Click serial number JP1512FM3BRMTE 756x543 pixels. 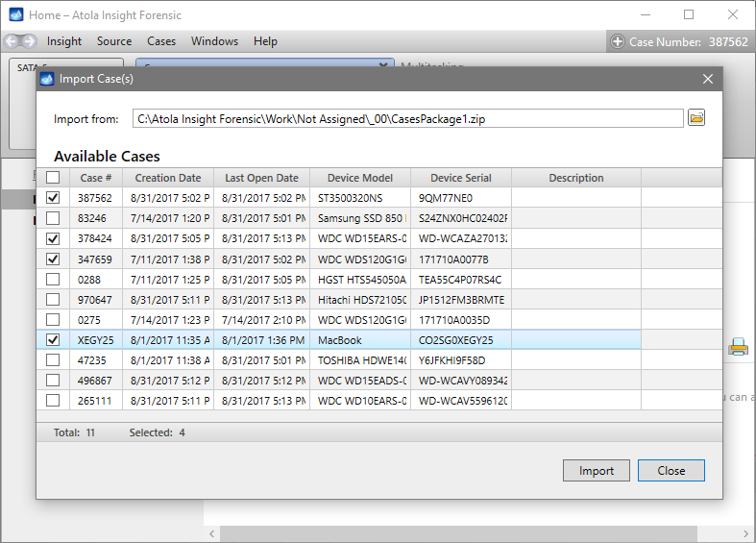461,300
